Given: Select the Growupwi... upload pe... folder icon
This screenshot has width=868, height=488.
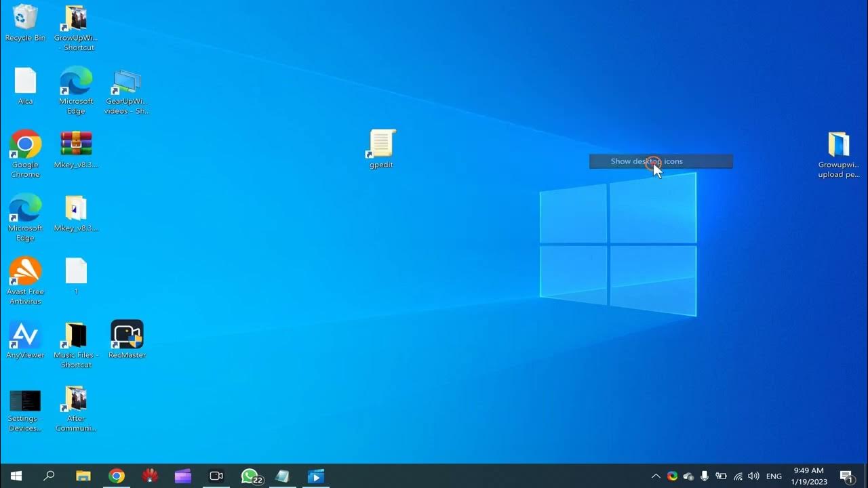Looking at the screenshot, I should click(x=839, y=155).
